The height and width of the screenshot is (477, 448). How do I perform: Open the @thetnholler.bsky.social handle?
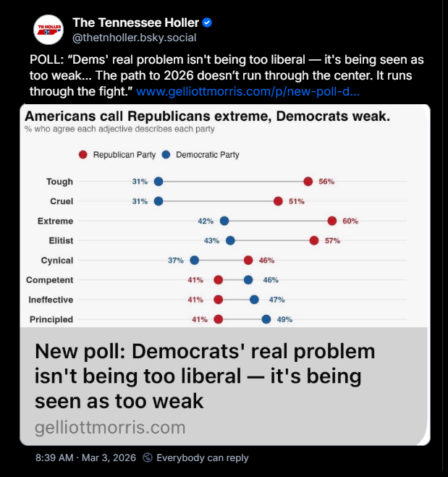pyautogui.click(x=134, y=38)
